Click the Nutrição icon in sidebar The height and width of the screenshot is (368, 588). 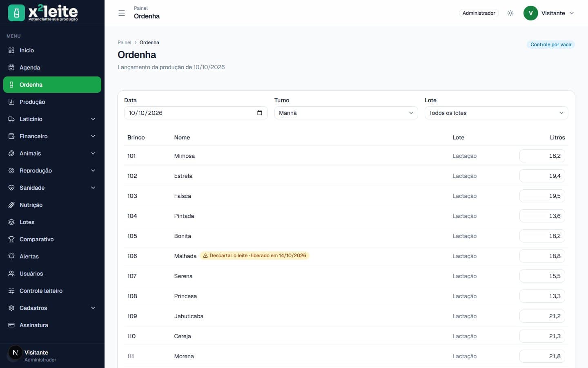coord(11,205)
